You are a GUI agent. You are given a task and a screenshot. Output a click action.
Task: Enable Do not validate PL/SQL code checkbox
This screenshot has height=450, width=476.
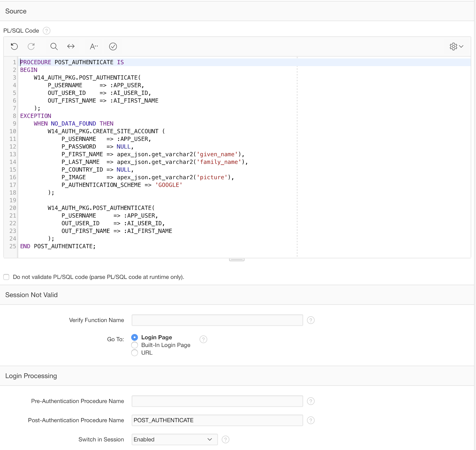point(6,277)
